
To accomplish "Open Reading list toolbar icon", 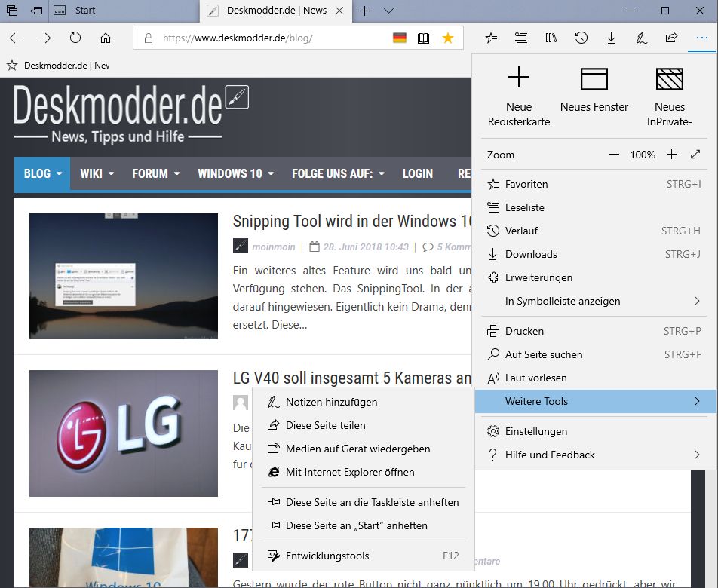I will [521, 38].
